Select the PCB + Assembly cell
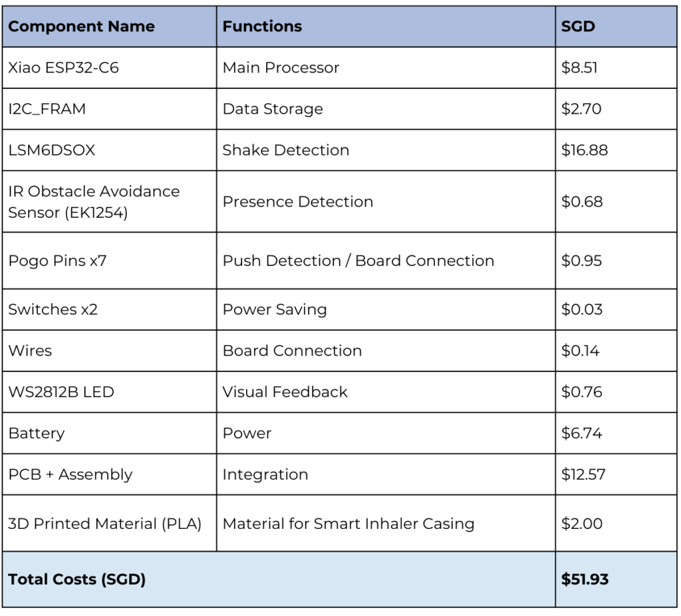Image resolution: width=681 pixels, height=616 pixels. (x=70, y=474)
